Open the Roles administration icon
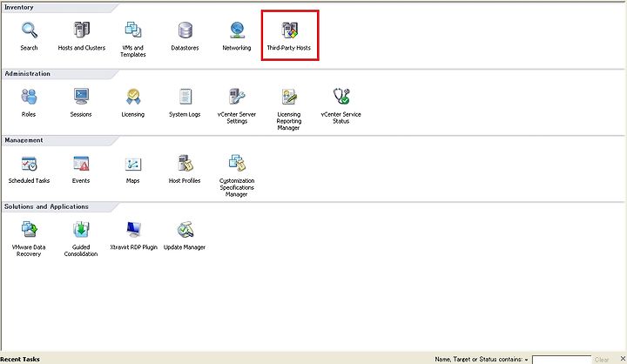 [x=29, y=97]
